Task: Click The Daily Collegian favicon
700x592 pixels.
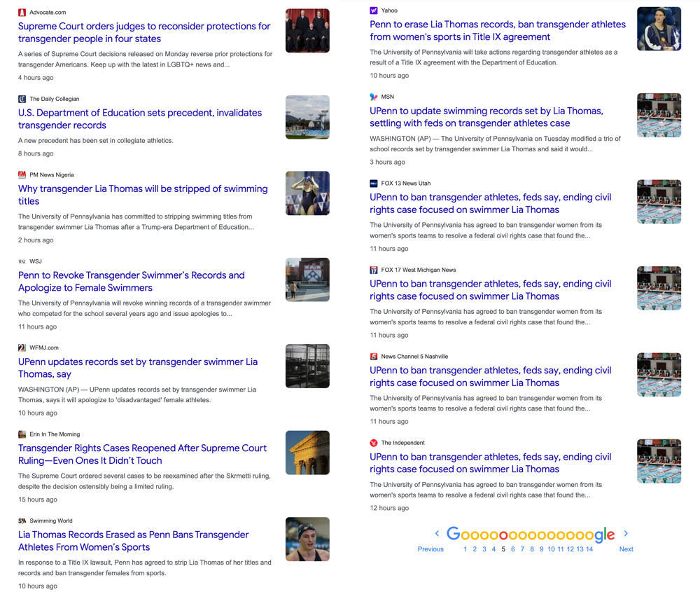Action: point(22,99)
